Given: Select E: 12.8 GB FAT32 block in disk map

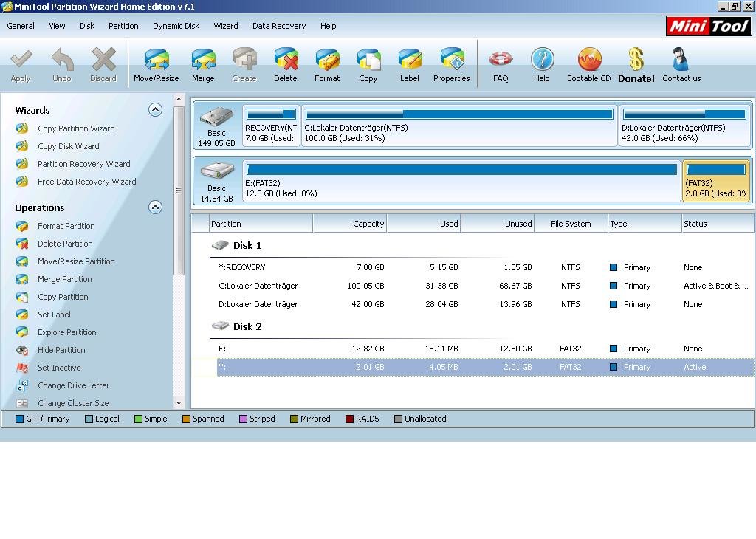Looking at the screenshot, I should (x=461, y=182).
